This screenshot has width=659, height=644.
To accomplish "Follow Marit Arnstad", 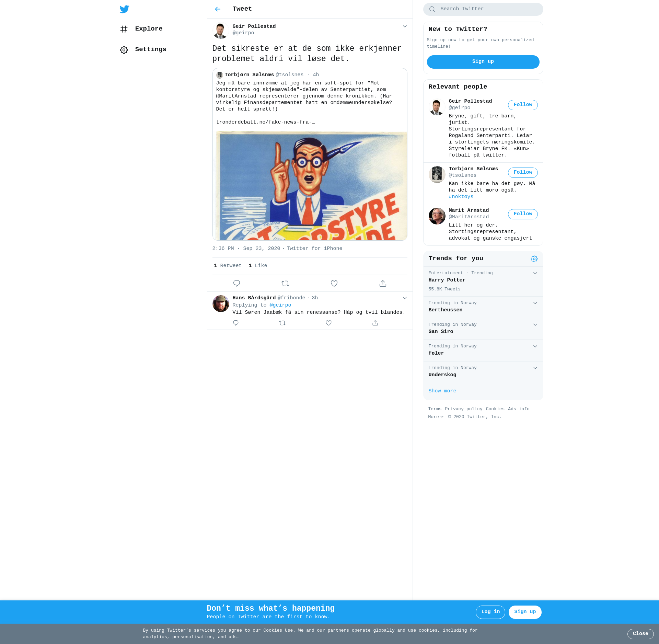I will [522, 214].
